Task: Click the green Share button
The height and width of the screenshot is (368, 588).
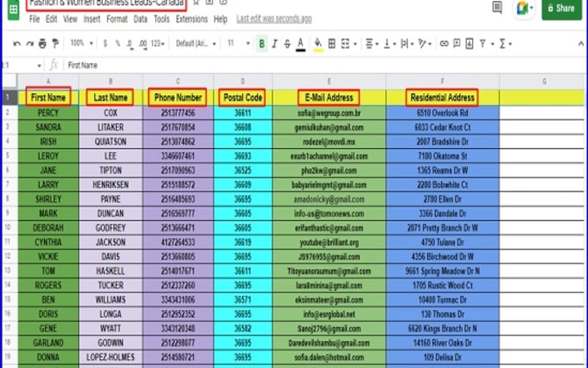Action: (x=561, y=9)
